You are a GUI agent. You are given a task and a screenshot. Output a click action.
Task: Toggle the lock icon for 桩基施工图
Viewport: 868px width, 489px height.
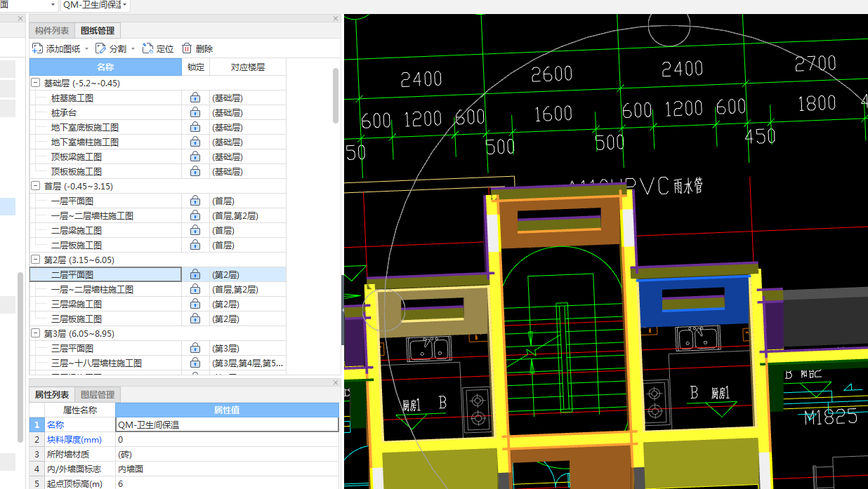click(195, 98)
